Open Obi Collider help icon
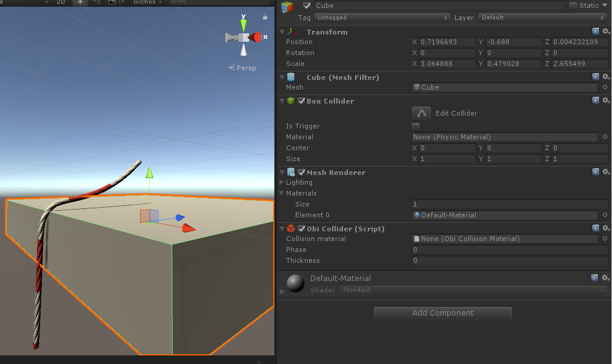The height and width of the screenshot is (364, 612). 595,228
